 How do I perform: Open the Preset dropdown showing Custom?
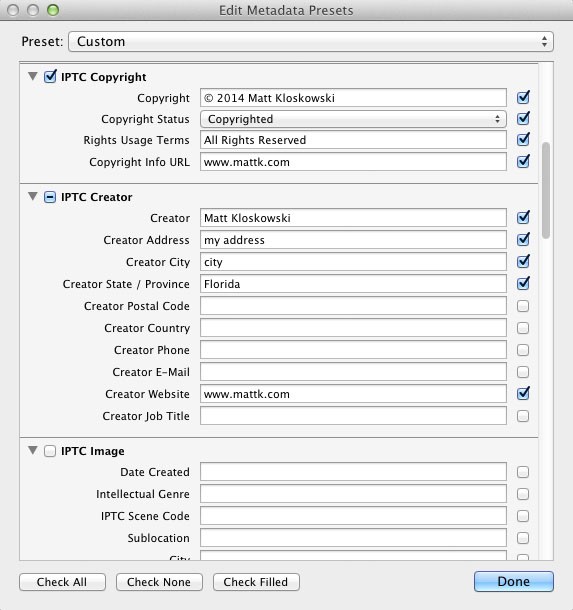pos(311,42)
